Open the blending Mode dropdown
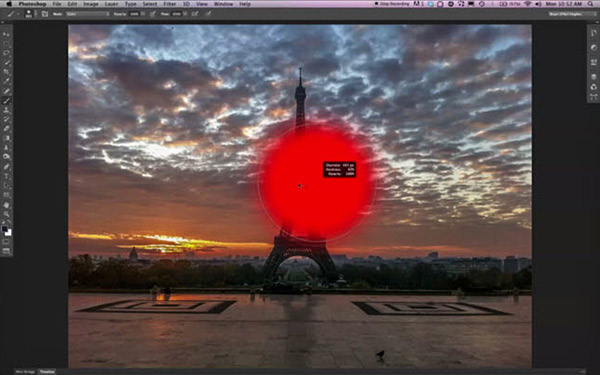 coord(88,14)
